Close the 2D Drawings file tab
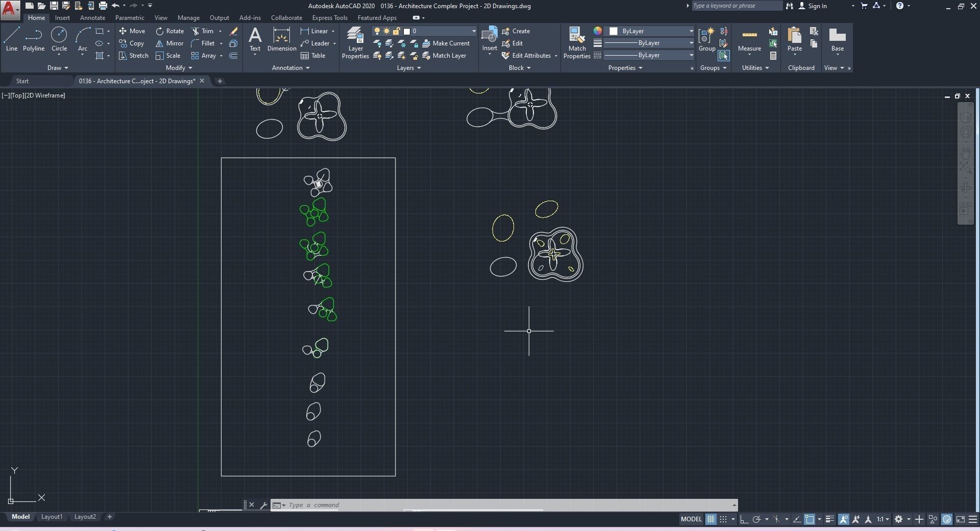Screen dimensions: 980x531 [202, 81]
